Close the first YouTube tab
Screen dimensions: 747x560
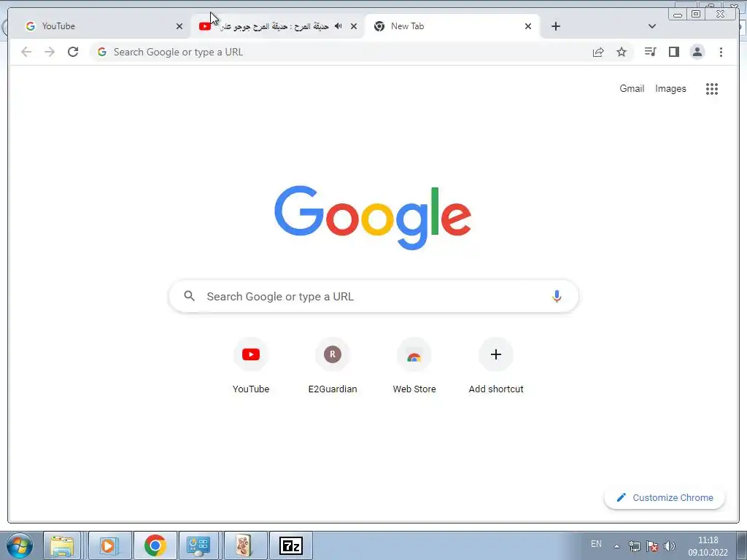(x=179, y=26)
